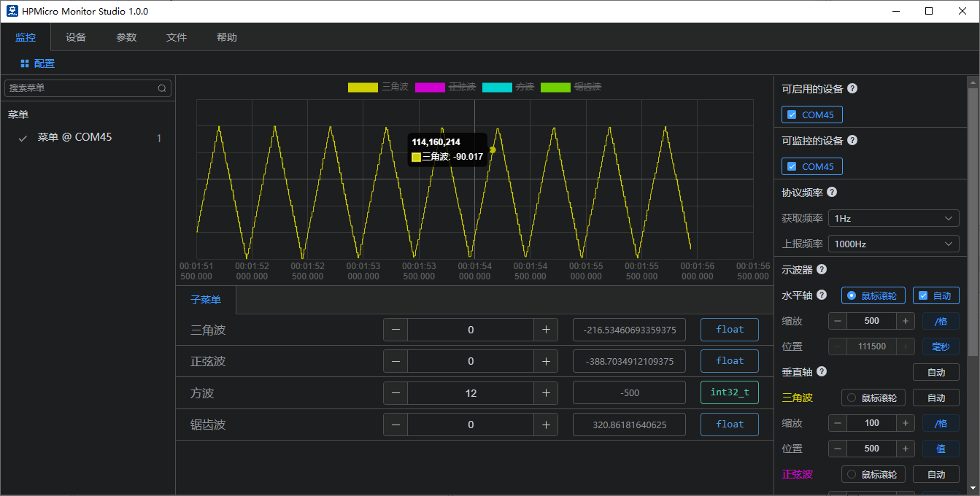Click 三角波 readback value -216.53460693359375
Screen dimensions: 980x496
pos(629,330)
